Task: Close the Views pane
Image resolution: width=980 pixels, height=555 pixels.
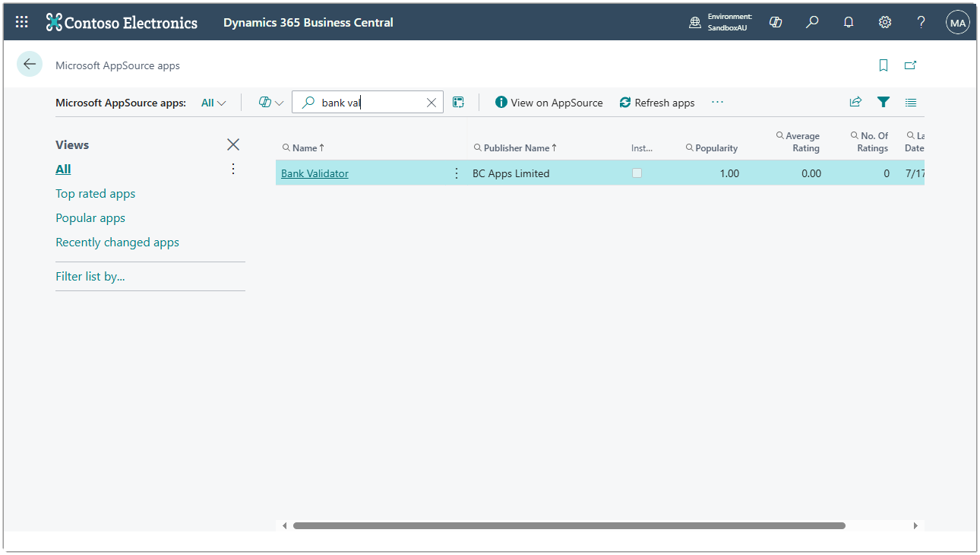Action: click(233, 144)
